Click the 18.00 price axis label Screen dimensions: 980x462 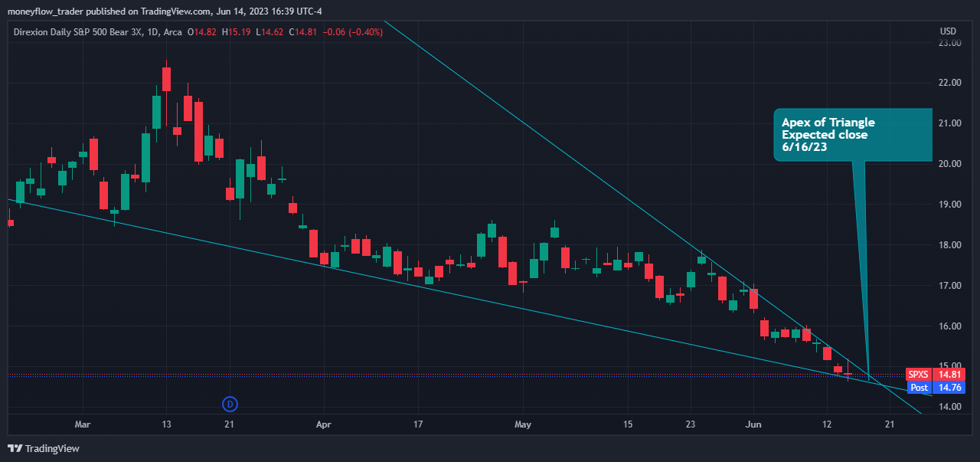coord(950,245)
